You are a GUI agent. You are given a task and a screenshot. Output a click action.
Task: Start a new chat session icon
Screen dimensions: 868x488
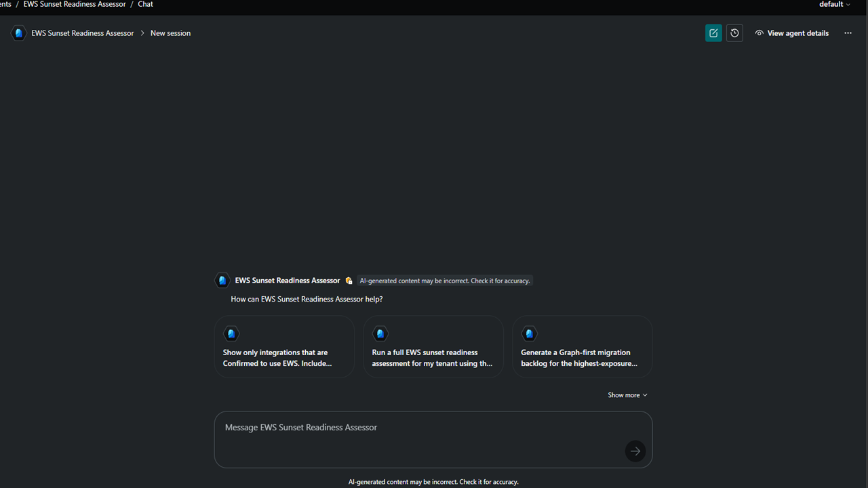(x=713, y=33)
